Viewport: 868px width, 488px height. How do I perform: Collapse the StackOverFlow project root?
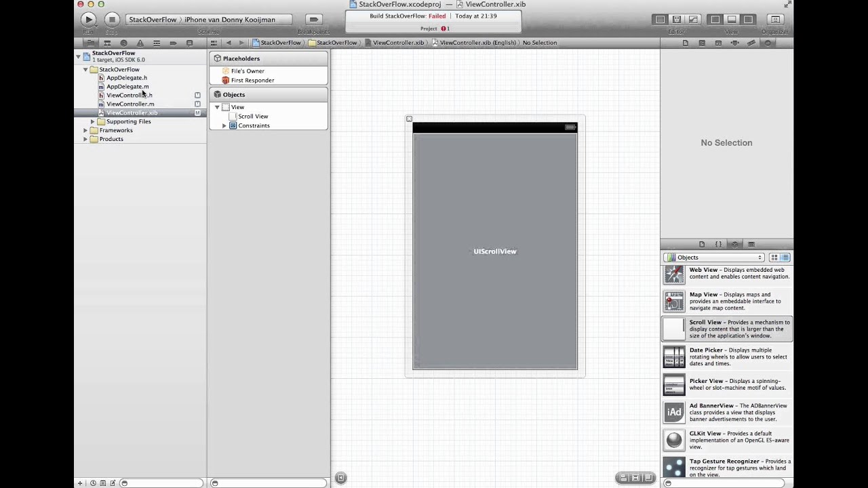pos(78,56)
